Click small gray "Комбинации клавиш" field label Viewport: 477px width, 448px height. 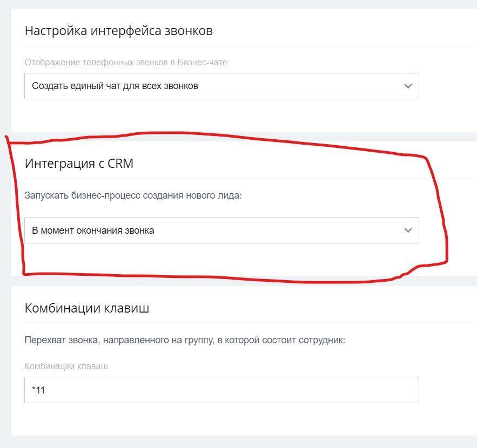pos(66,366)
